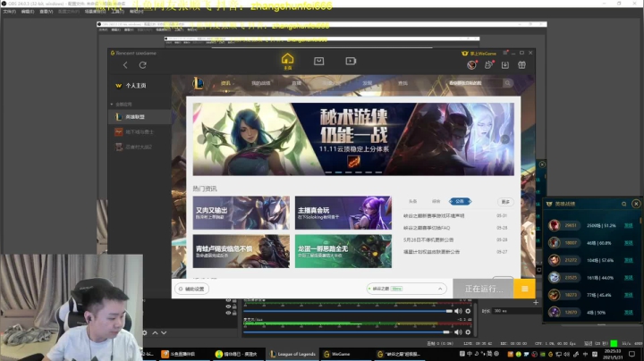Open OBS 文件(F) menu
This screenshot has width=644, height=361.
click(x=10, y=12)
